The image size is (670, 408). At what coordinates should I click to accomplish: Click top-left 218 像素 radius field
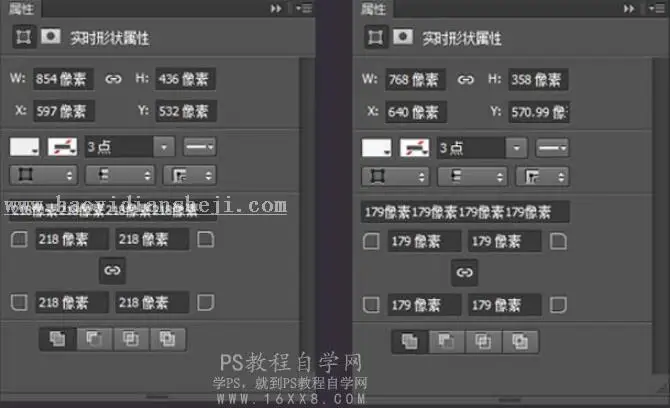pos(72,239)
